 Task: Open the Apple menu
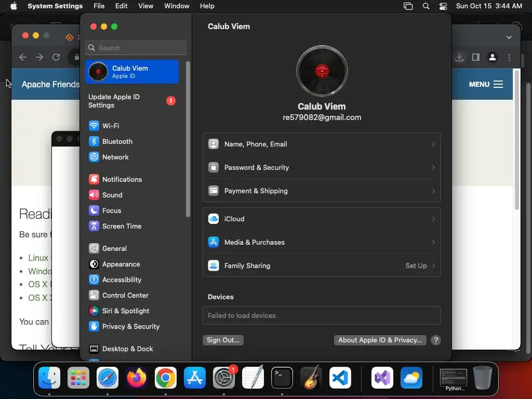click(14, 6)
